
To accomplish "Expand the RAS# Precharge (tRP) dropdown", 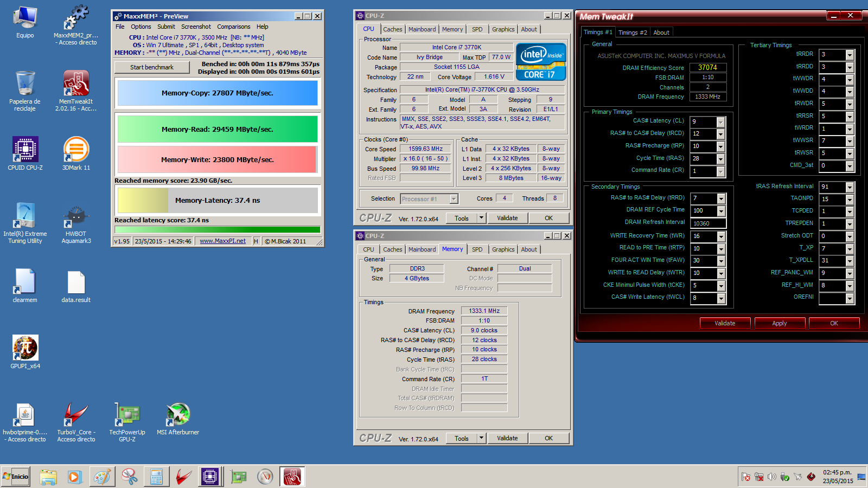I will point(720,146).
